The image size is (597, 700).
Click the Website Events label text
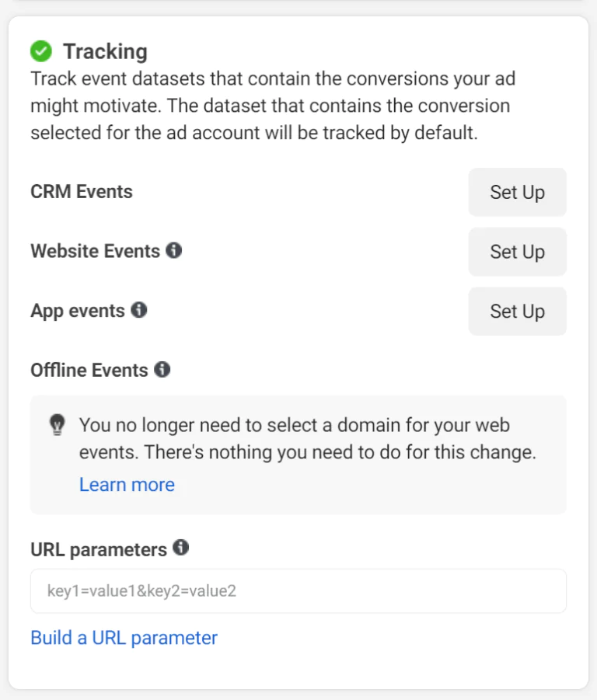(x=96, y=250)
